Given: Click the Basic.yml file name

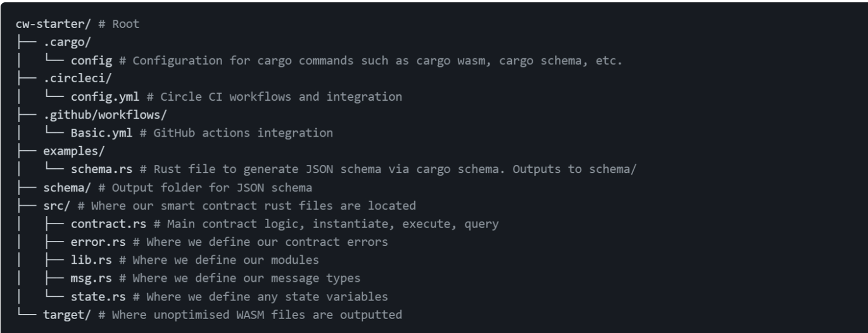Looking at the screenshot, I should point(101,133).
